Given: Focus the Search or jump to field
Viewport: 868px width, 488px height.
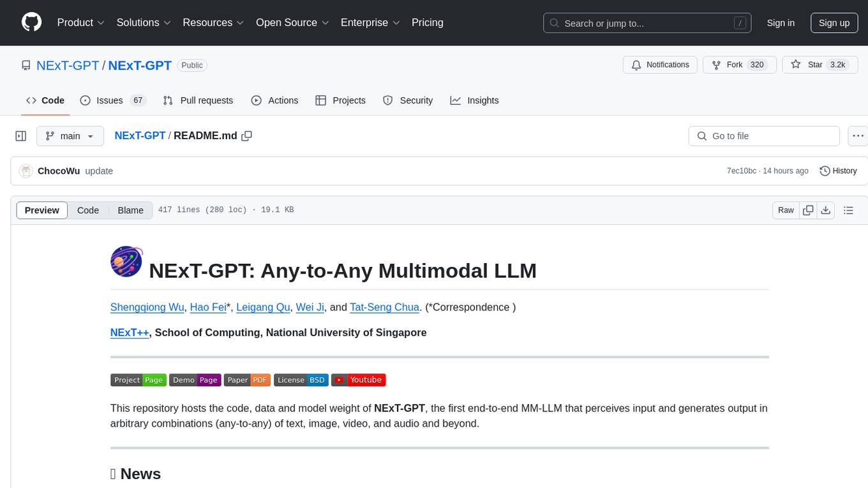Looking at the screenshot, I should tap(648, 23).
